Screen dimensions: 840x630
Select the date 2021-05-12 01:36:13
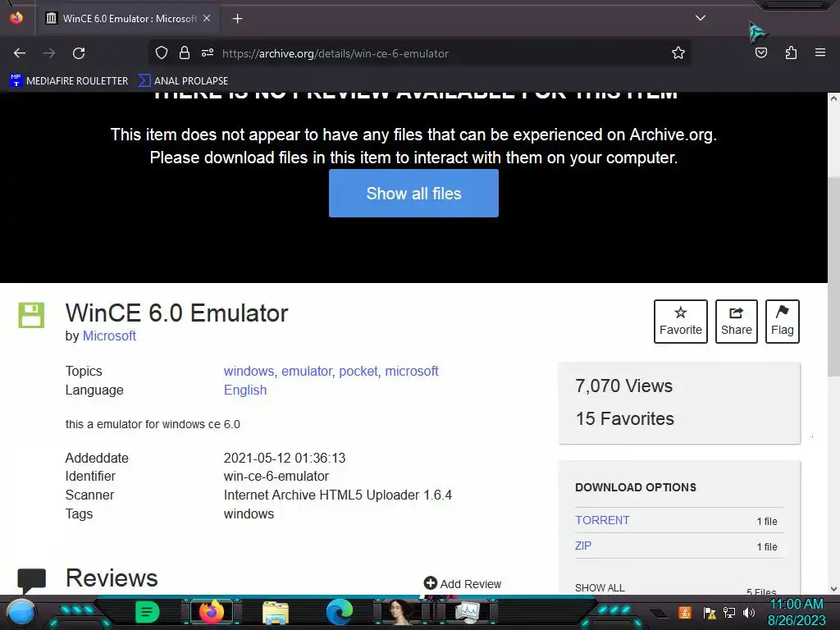tap(285, 458)
